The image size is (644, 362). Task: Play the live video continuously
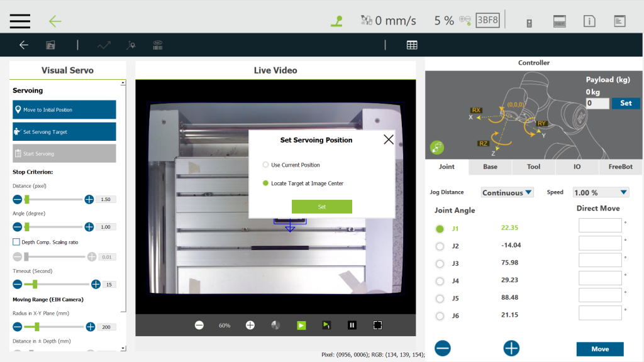tap(301, 325)
